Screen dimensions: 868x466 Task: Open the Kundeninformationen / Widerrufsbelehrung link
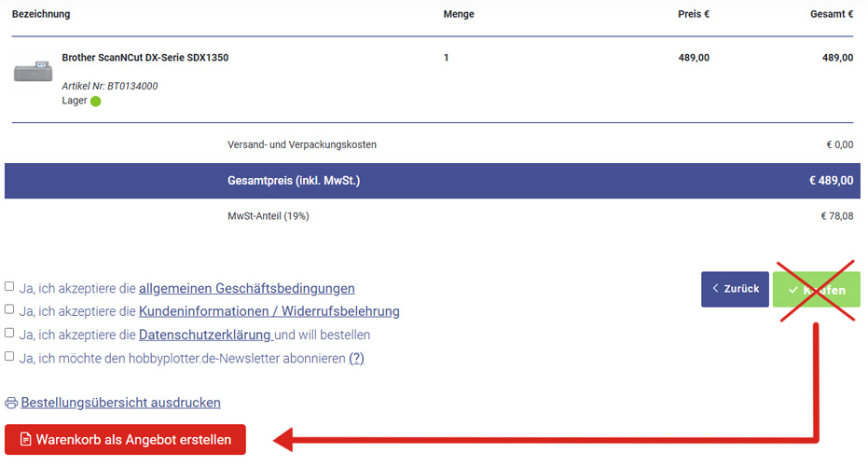[x=269, y=311]
